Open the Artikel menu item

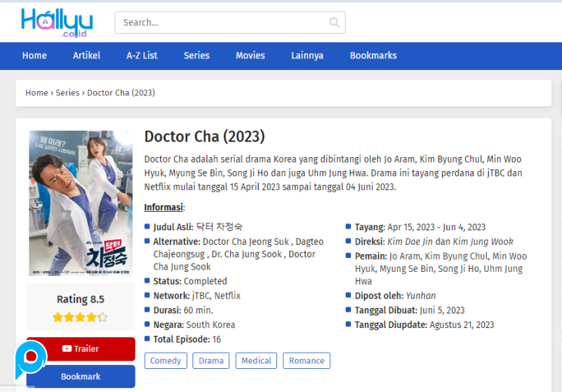click(86, 55)
